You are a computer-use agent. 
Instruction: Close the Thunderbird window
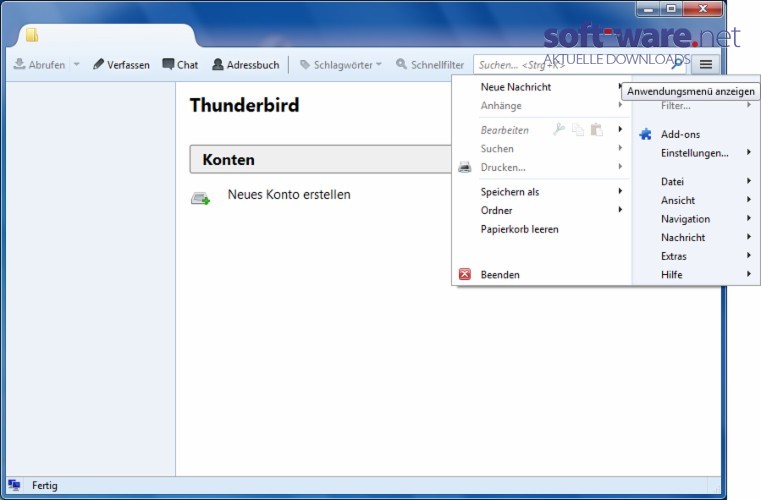(x=703, y=8)
